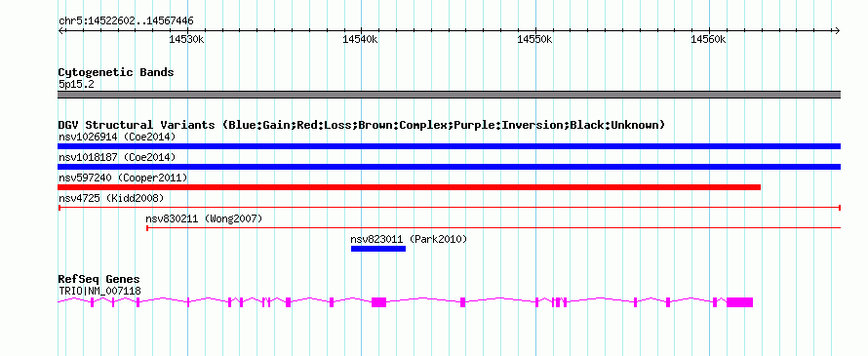This screenshot has width=868, height=356.
Task: Click the nsv1026914 (Coe2014) blue gain bar
Action: click(449, 146)
